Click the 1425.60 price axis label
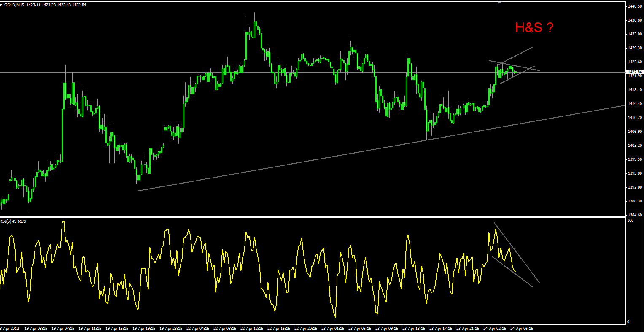The height and width of the screenshot is (332, 644). click(x=635, y=62)
